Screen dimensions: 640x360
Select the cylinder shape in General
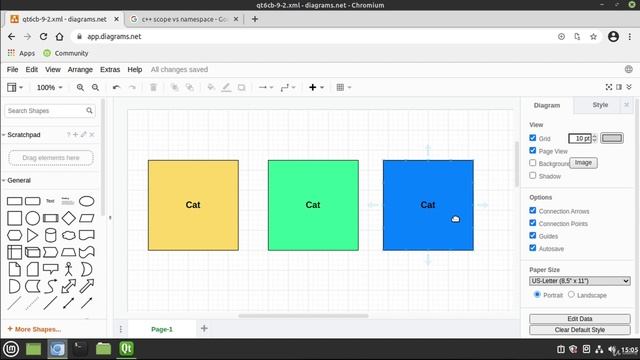[51, 235]
